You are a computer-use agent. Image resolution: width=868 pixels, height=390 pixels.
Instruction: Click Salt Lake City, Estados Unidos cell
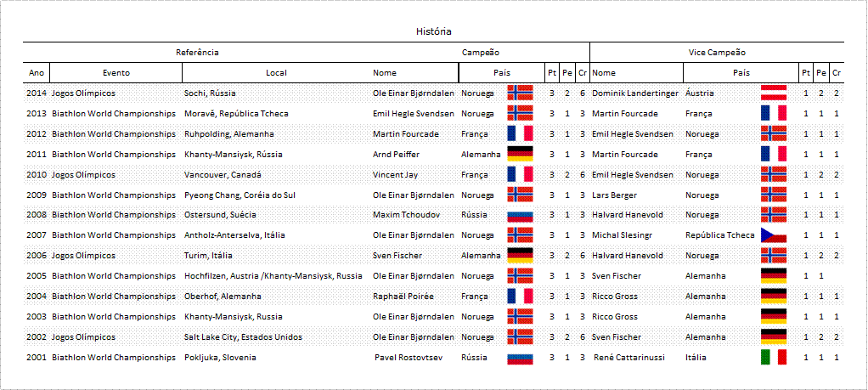244,336
